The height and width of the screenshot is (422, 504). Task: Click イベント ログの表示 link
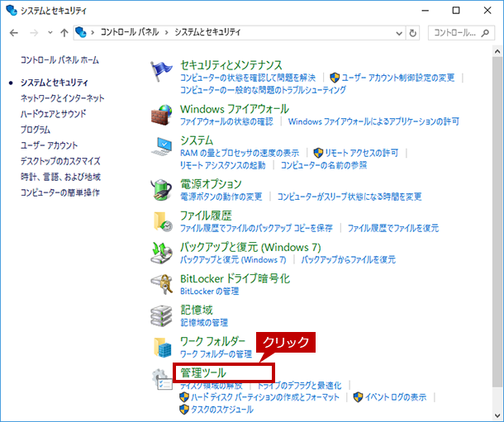pos(396,397)
